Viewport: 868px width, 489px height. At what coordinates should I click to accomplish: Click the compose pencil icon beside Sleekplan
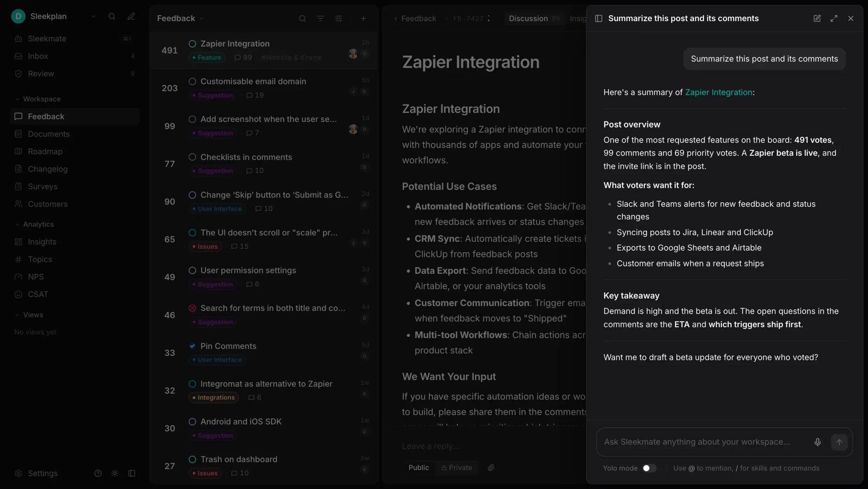[x=131, y=16]
